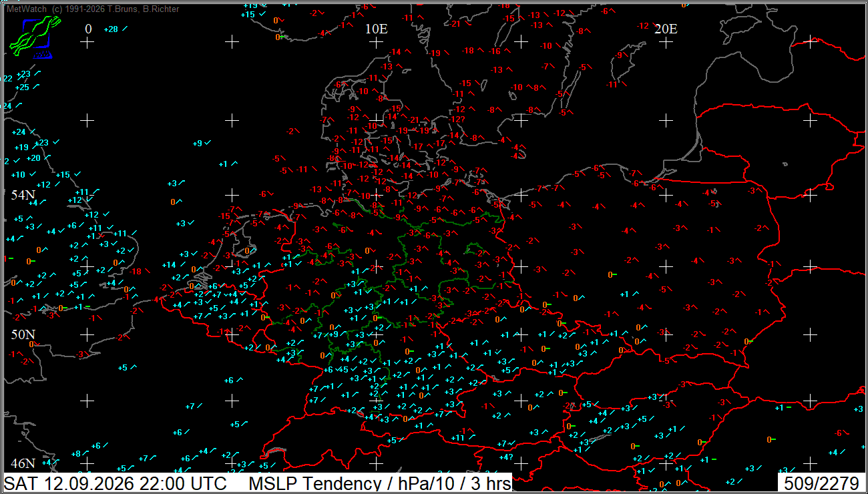The height and width of the screenshot is (494, 868).
Task: Click the MetWatch copyright text at top
Action: (93, 9)
